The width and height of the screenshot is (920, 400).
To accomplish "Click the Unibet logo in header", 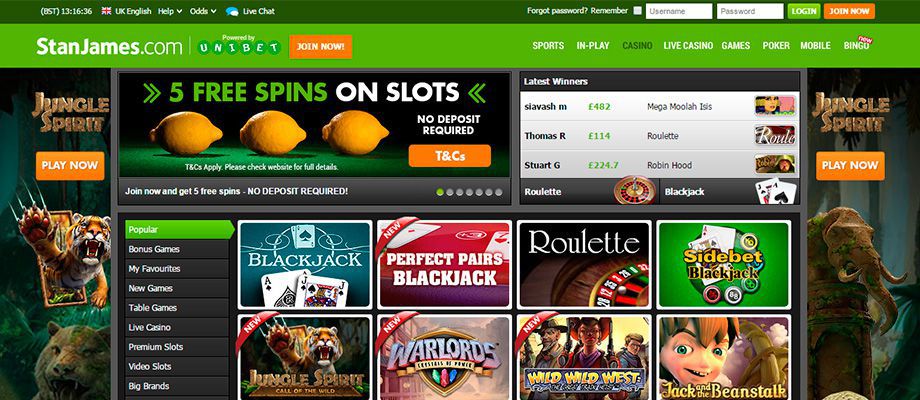I will (239, 45).
